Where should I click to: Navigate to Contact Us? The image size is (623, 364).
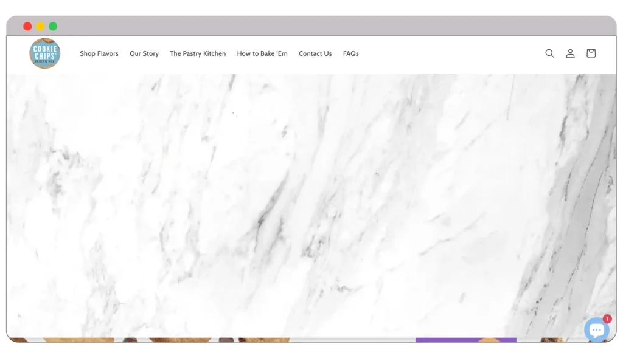coord(315,53)
